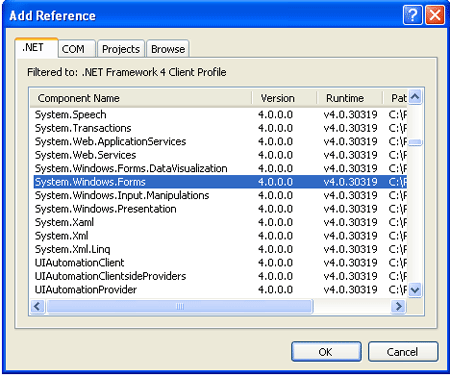Click the Help question mark icon
450x377 pixels.
click(x=412, y=15)
